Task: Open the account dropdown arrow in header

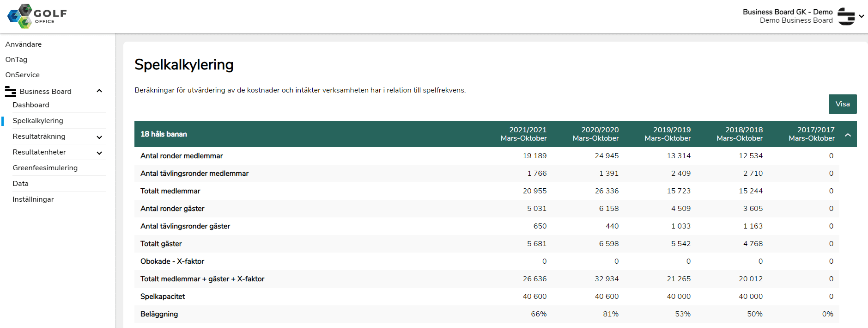Action: (x=862, y=16)
